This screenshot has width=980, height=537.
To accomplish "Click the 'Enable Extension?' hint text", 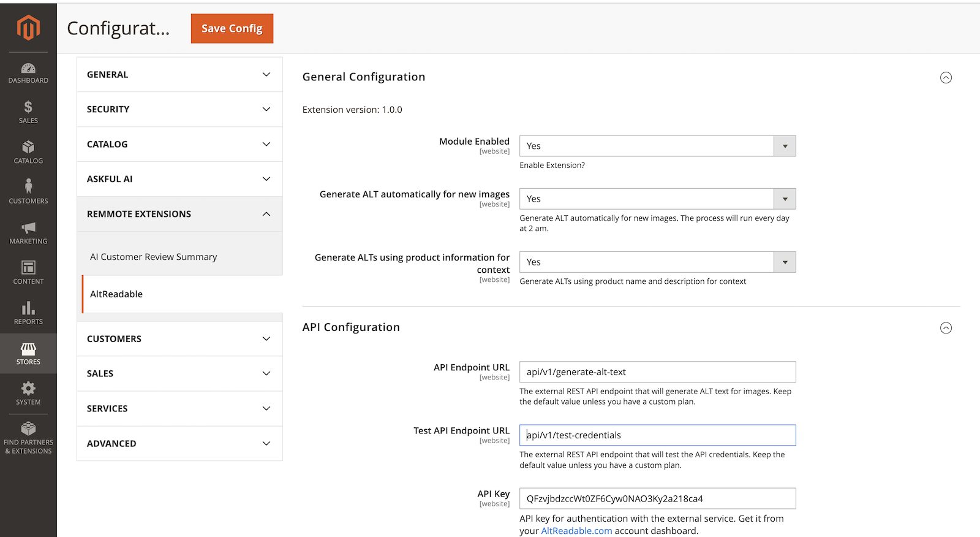I will pos(552,165).
